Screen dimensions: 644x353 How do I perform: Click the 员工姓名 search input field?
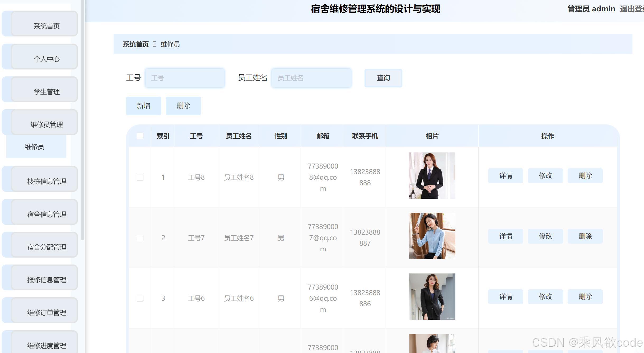pos(311,78)
